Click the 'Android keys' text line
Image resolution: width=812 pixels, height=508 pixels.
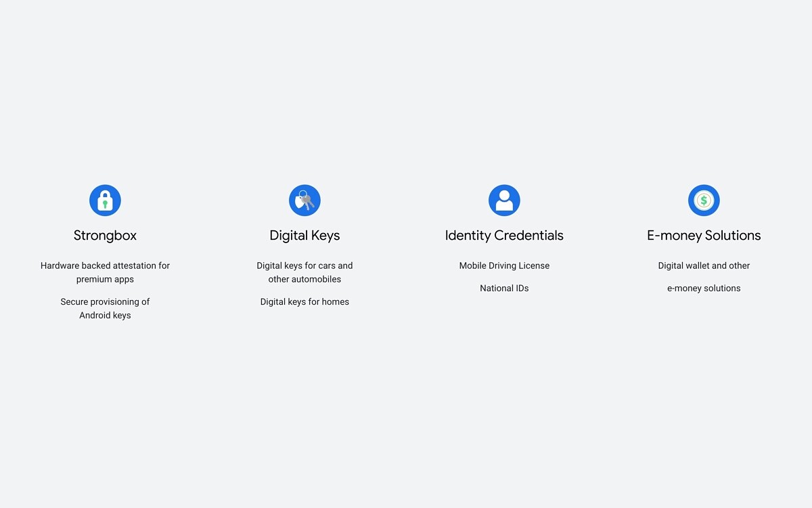click(x=105, y=315)
